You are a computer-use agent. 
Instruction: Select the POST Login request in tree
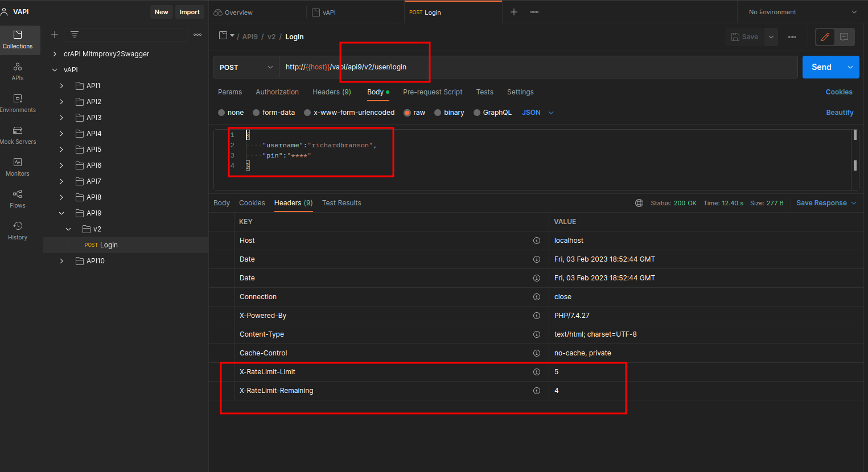(x=126, y=245)
